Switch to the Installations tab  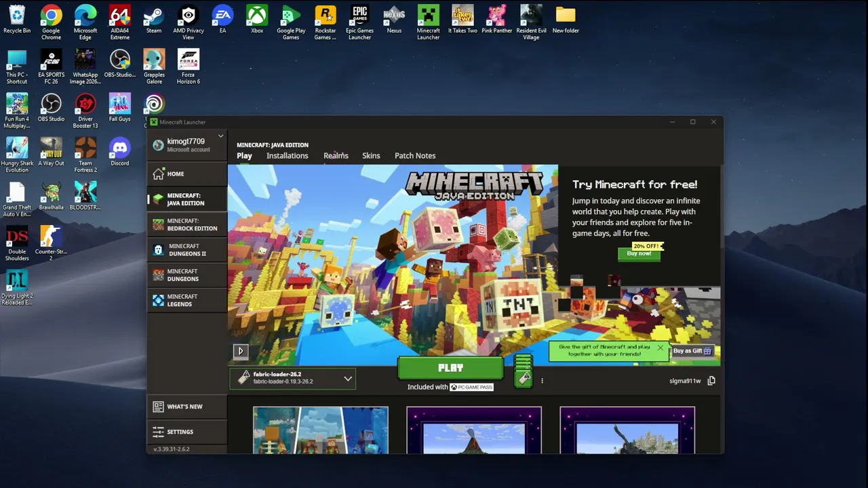point(288,156)
